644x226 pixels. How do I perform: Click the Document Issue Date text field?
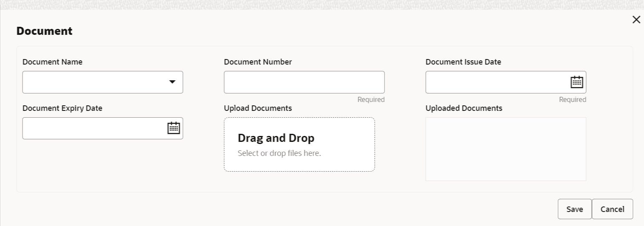(x=496, y=82)
